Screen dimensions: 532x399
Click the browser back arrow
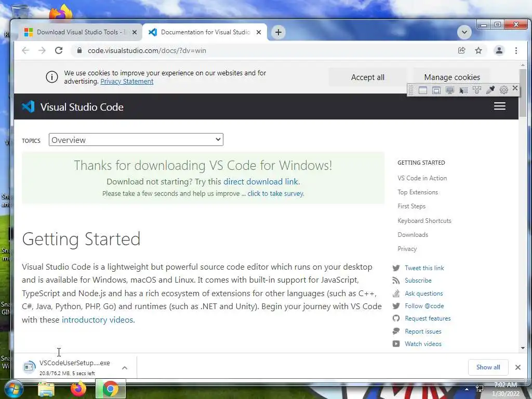[25, 50]
